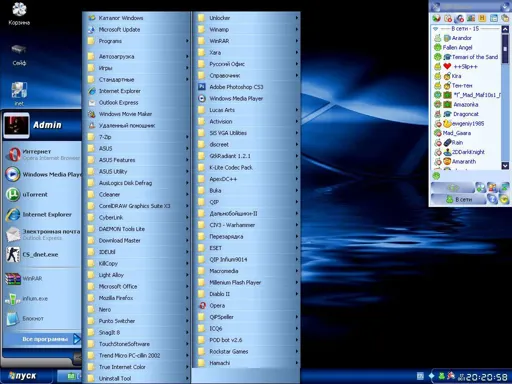Click the blue diamond tray icon
Image resolution: width=512 pixels, height=384 pixels.
tap(431, 376)
